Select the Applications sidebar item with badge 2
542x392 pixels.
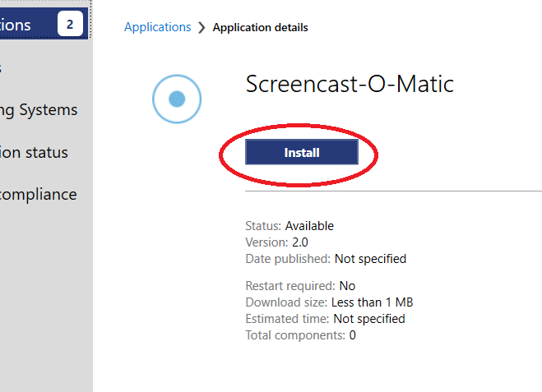tap(44, 24)
